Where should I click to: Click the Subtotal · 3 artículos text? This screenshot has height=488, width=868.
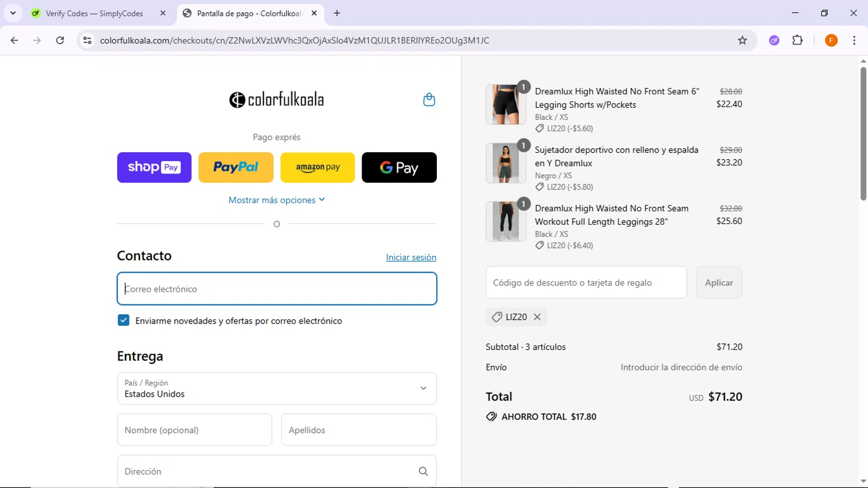[x=525, y=347]
